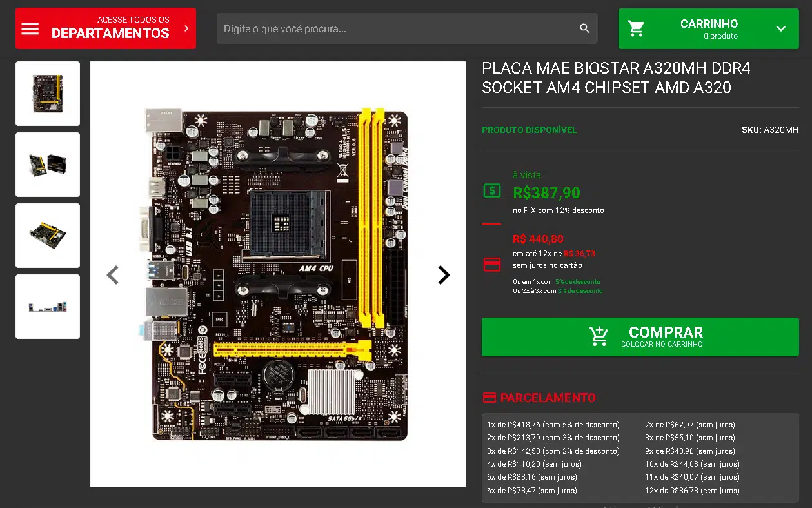
Task: Click '4x de R$110,20' installment line
Action: click(534, 464)
